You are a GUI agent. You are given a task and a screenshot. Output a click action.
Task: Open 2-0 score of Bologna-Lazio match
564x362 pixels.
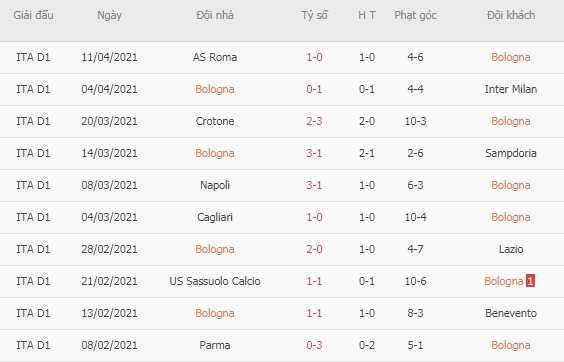pyautogui.click(x=314, y=249)
